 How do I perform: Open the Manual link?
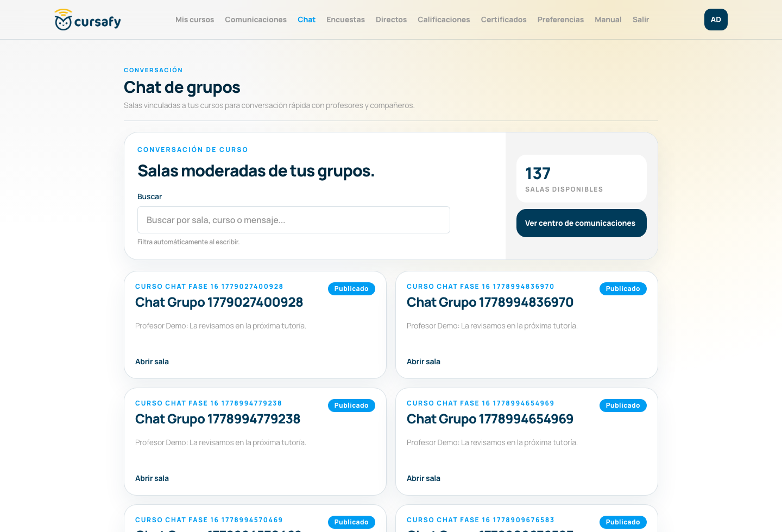(608, 20)
